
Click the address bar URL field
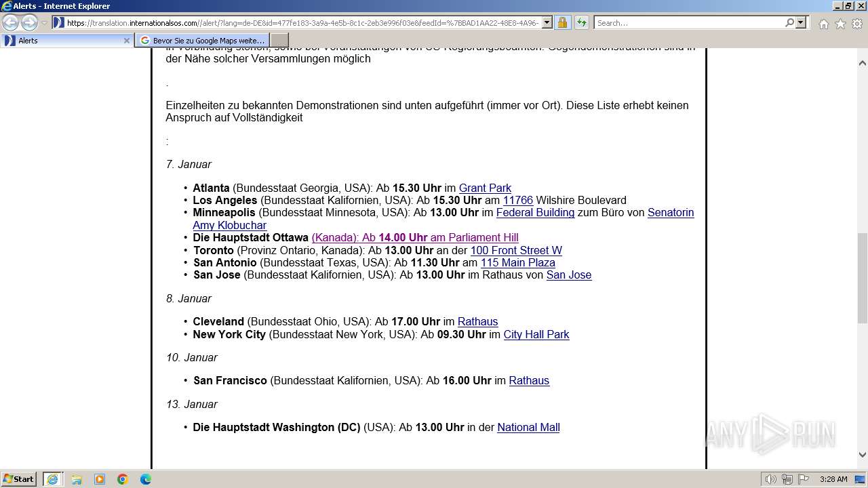(x=303, y=23)
